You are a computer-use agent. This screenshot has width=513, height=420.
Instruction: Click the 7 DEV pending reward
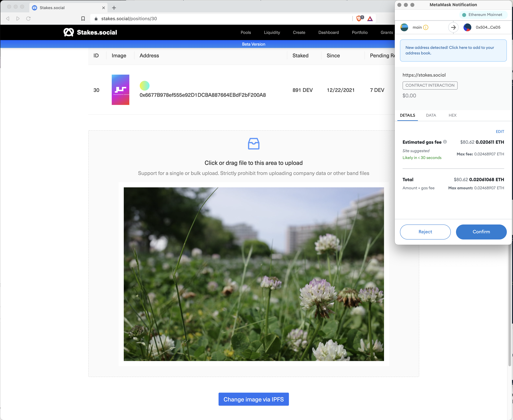point(377,90)
